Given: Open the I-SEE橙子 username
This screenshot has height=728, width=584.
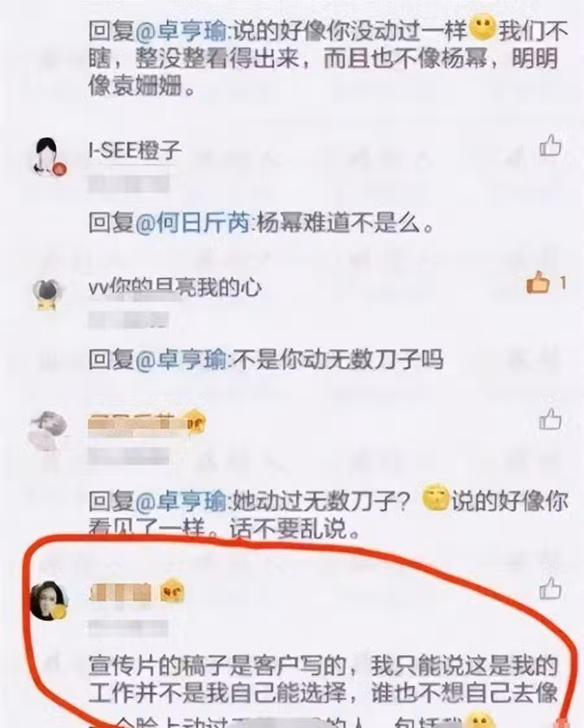Looking at the screenshot, I should 134,151.
